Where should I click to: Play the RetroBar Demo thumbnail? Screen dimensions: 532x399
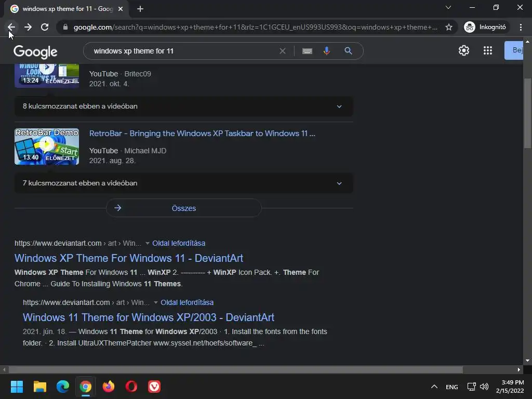tap(47, 147)
